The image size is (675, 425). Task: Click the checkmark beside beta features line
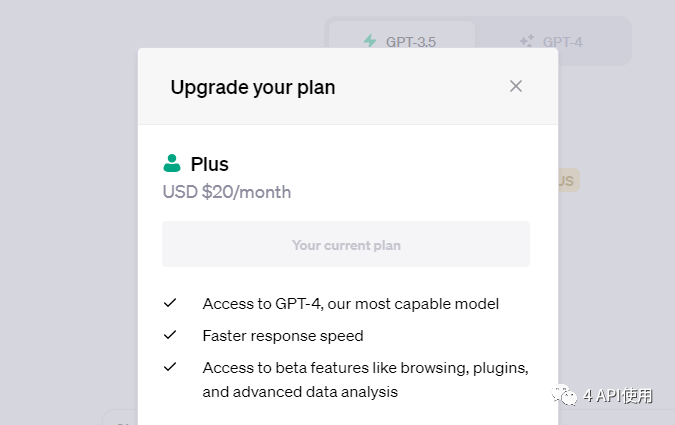point(170,366)
